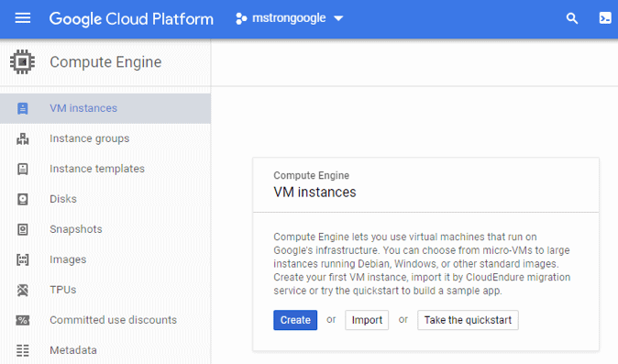This screenshot has height=364, width=618.
Task: Click the Disks icon
Action: coord(23,199)
